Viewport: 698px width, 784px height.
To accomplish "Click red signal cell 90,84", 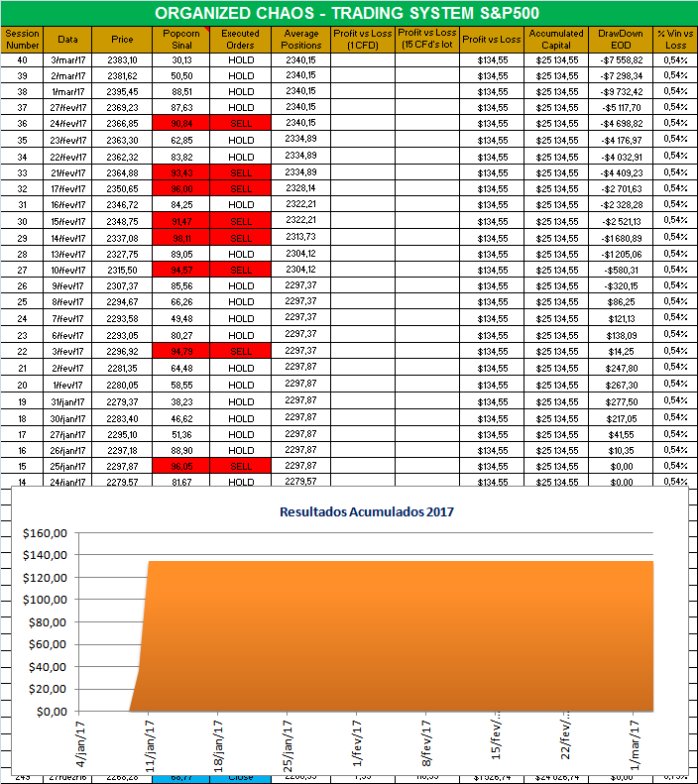I will pyautogui.click(x=181, y=123).
